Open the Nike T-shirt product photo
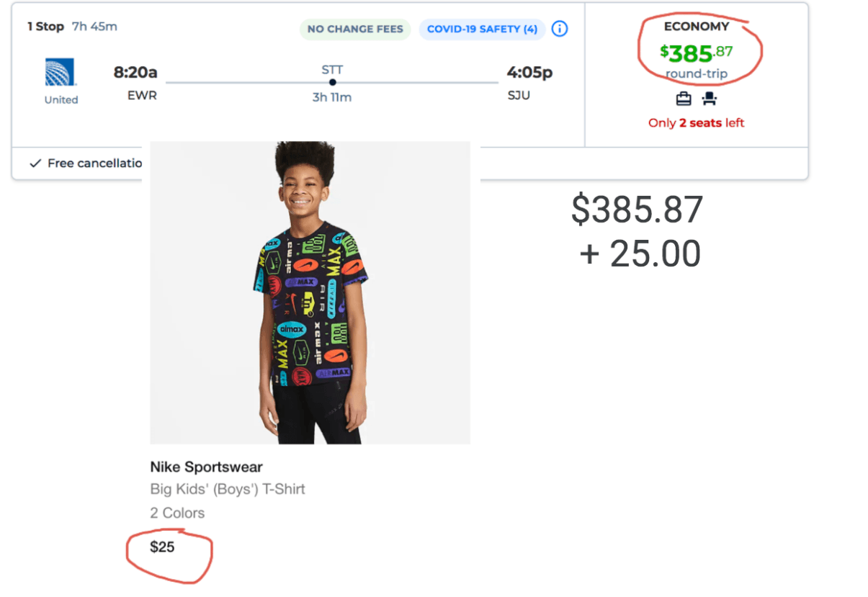The height and width of the screenshot is (597, 868). coord(310,292)
